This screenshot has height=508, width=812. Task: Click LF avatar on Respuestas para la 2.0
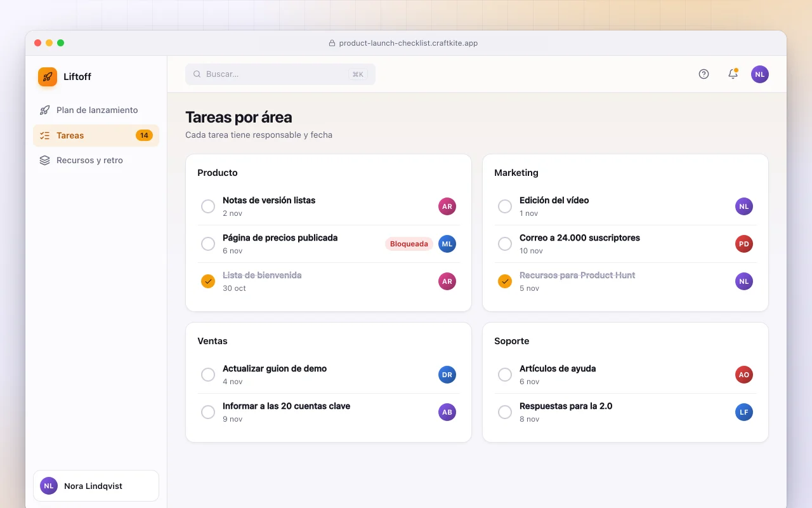tap(744, 412)
